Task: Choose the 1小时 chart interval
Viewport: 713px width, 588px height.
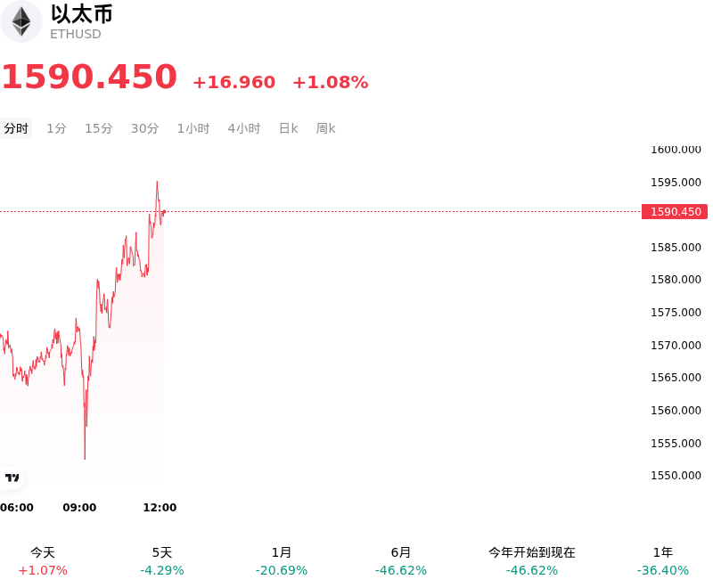Action: tap(193, 128)
